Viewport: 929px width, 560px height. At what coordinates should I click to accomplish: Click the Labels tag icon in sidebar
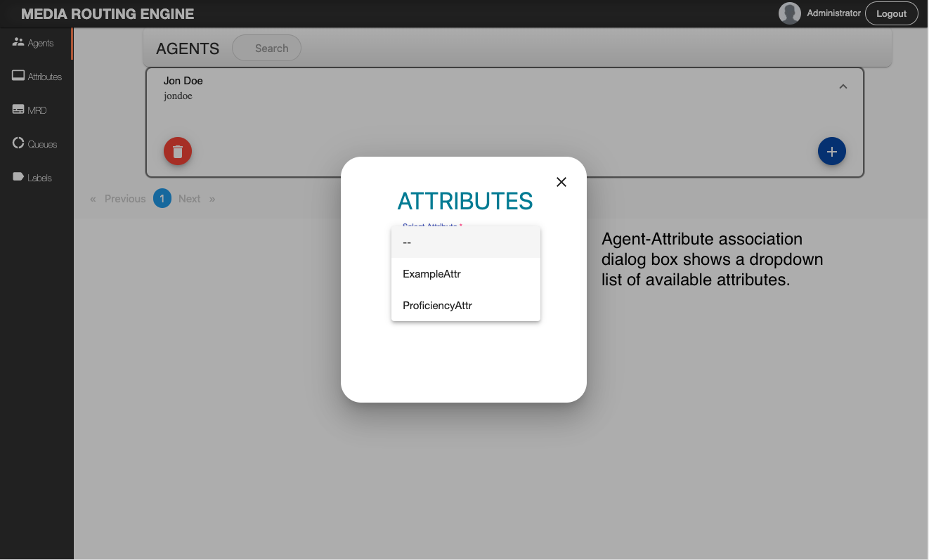[x=18, y=177]
